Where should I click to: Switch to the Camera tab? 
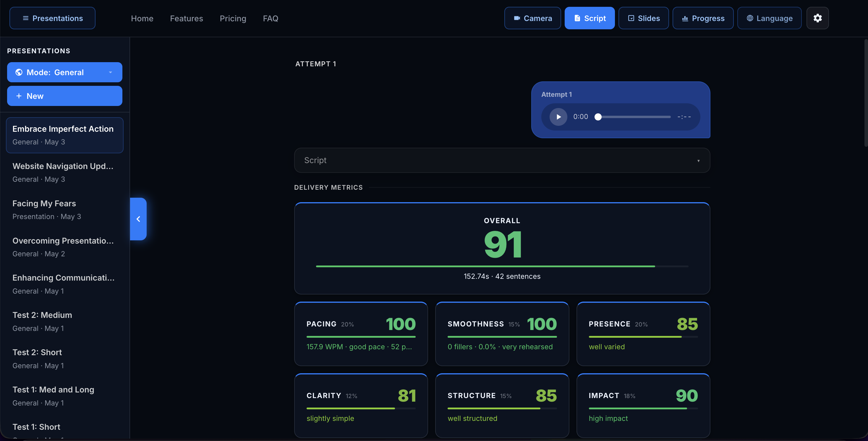pyautogui.click(x=532, y=18)
